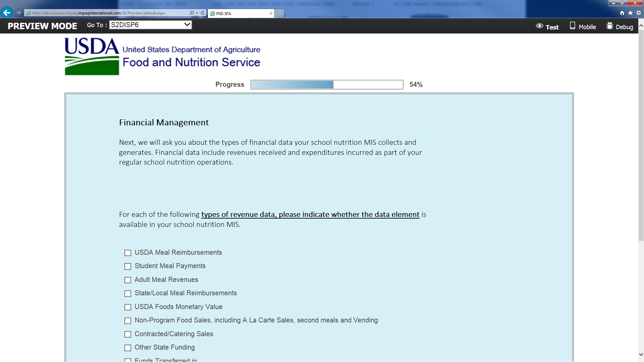Viewport: 644px width, 362px height.
Task: Check USDA Meal Reimbursements
Action: (128, 253)
